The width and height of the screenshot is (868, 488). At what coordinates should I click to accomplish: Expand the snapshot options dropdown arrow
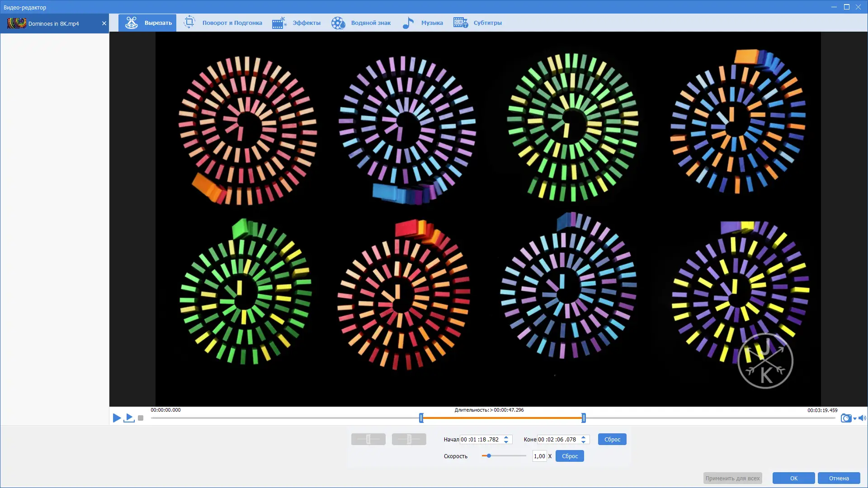click(x=855, y=419)
